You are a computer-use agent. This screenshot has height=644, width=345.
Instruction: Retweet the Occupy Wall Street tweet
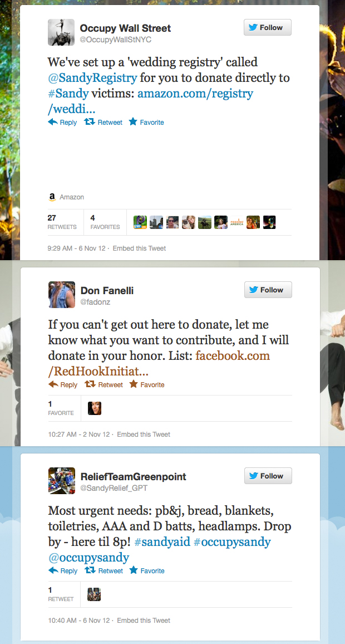coord(103,123)
